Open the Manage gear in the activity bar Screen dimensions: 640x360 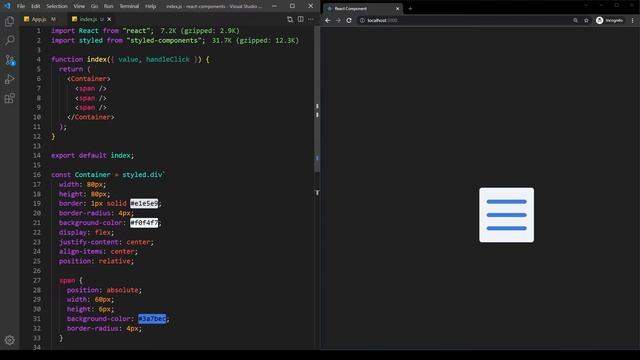[x=9, y=340]
